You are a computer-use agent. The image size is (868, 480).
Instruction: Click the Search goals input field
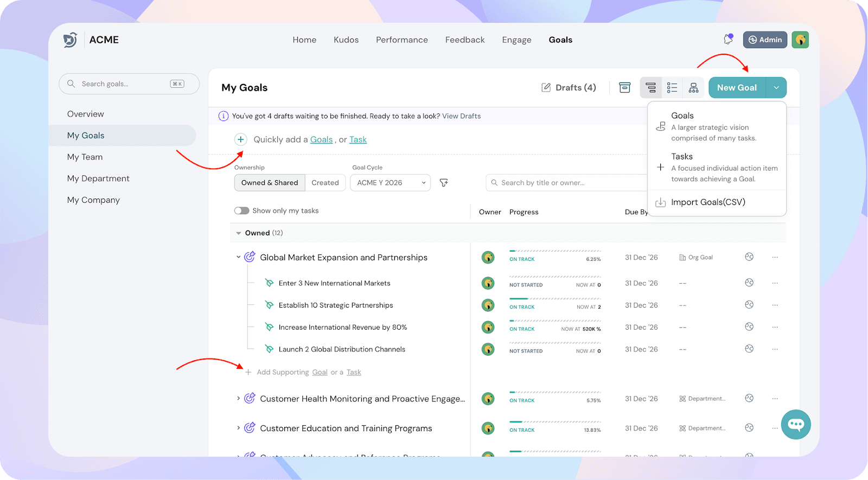coord(125,84)
